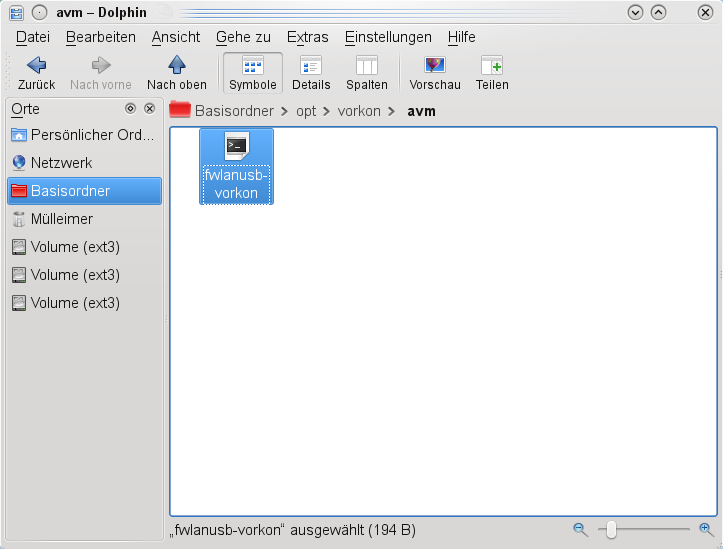Click the fwlanusb-vorkon file name label
This screenshot has width=723, height=549.
click(236, 184)
